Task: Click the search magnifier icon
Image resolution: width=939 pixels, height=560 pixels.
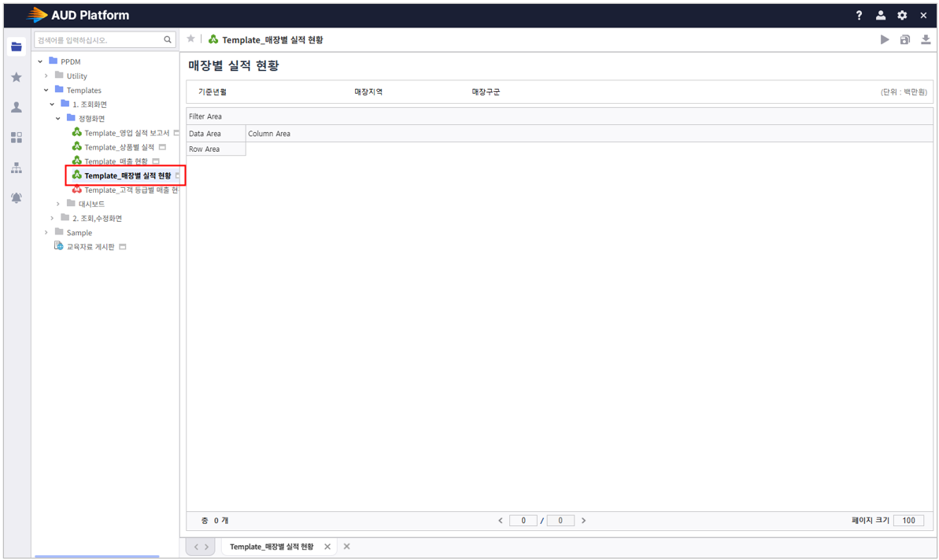Action: click(x=168, y=39)
